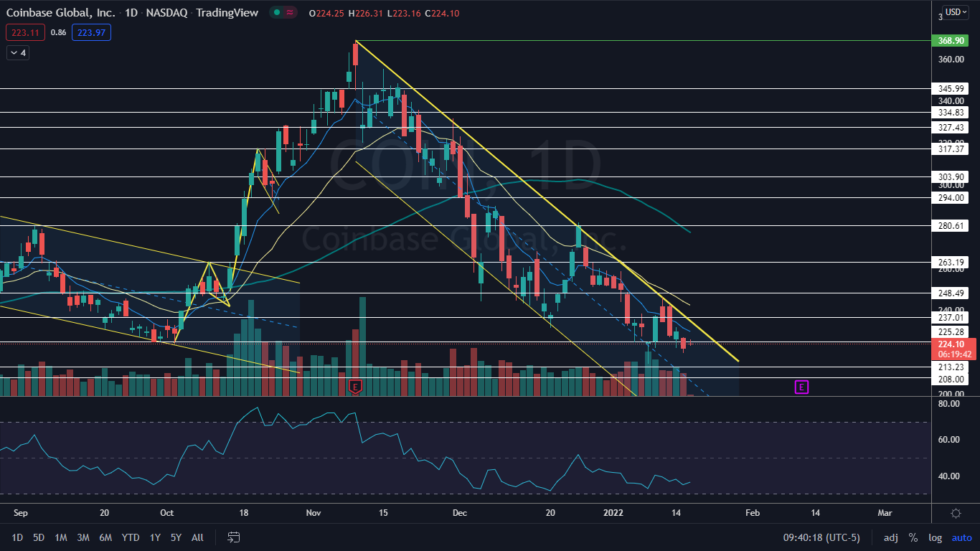Click the open value O224.25 in the legend

coord(326,13)
